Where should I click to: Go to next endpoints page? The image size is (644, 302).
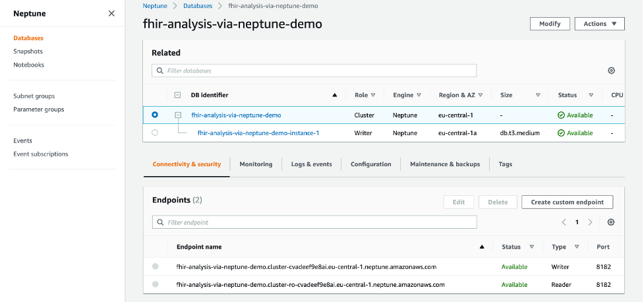point(590,222)
